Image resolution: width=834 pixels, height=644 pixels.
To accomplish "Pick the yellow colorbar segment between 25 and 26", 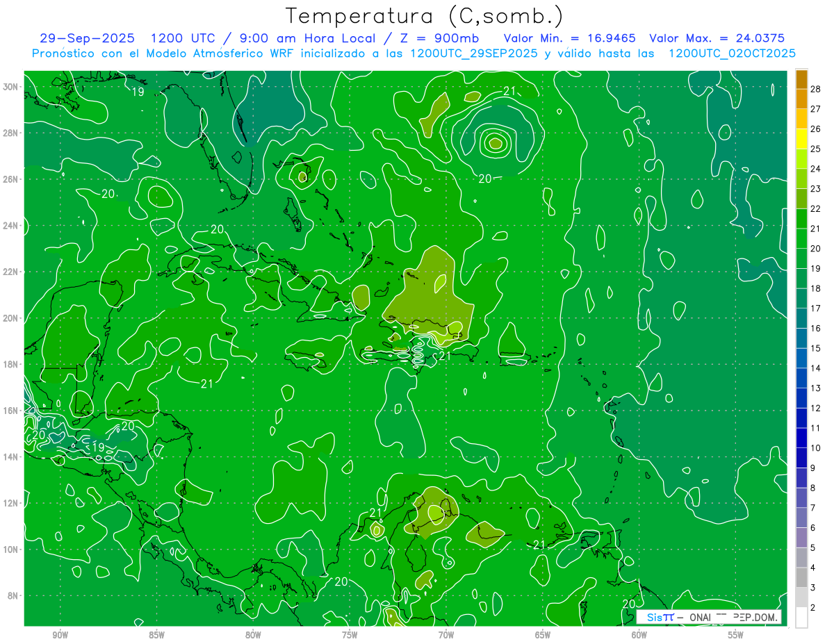I will tap(801, 138).
